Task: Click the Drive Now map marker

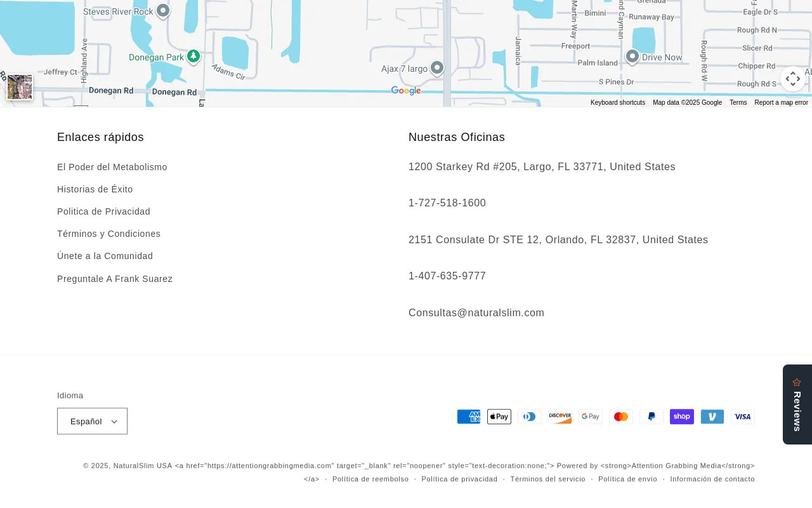Action: coord(632,57)
